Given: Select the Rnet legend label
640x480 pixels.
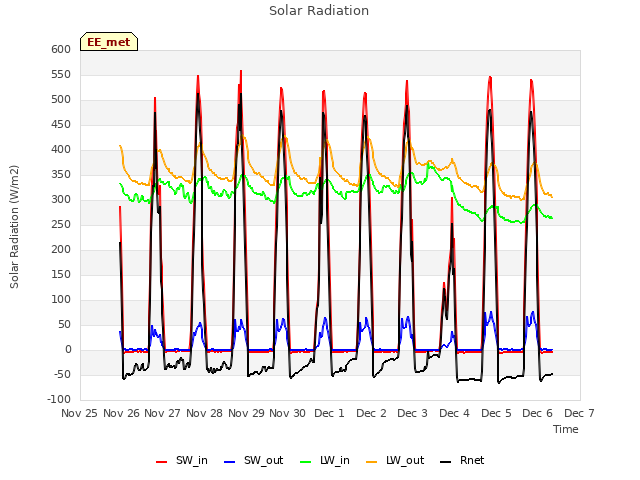Looking at the screenshot, I should tap(472, 460).
